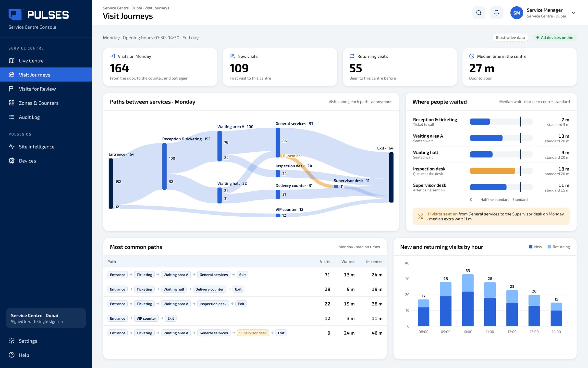The image size is (588, 368).
Task: Click the Supervisor desk path chip
Action: pyautogui.click(x=253, y=333)
